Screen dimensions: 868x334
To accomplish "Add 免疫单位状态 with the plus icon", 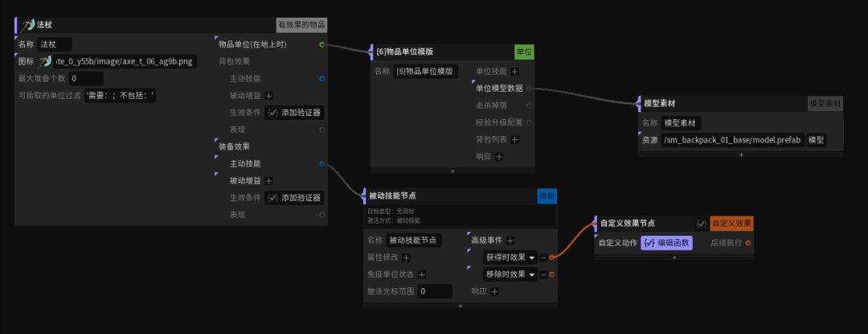I will (x=422, y=274).
